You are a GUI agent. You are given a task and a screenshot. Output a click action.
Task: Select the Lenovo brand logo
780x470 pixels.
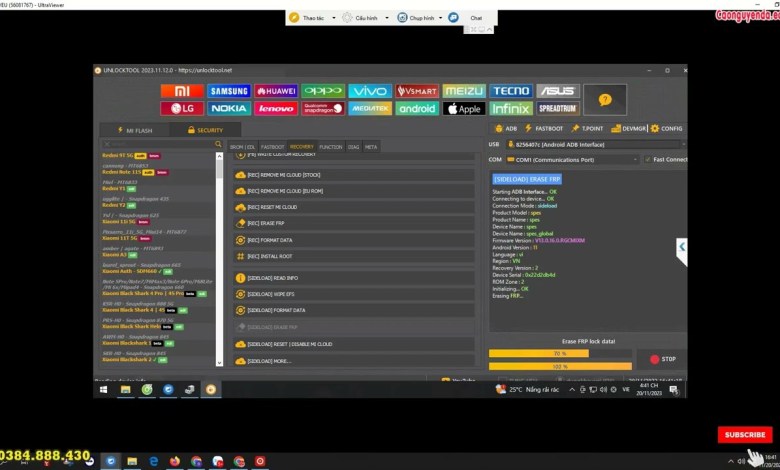point(276,108)
